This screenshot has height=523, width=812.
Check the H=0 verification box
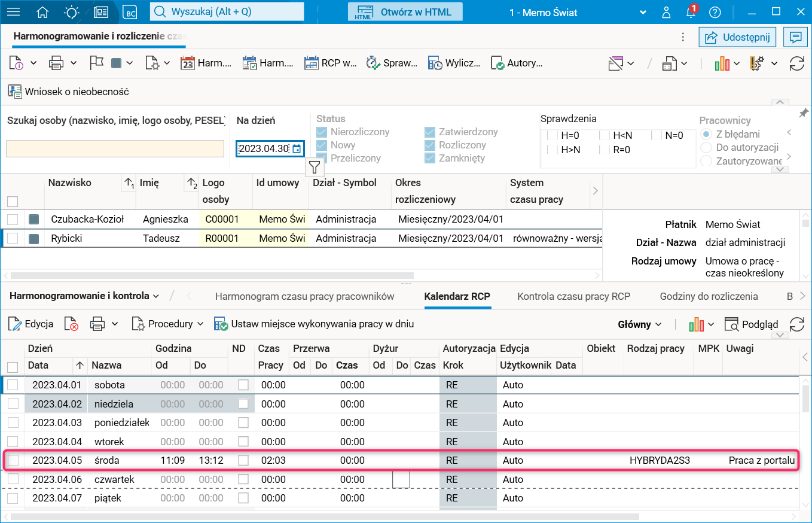tap(552, 136)
